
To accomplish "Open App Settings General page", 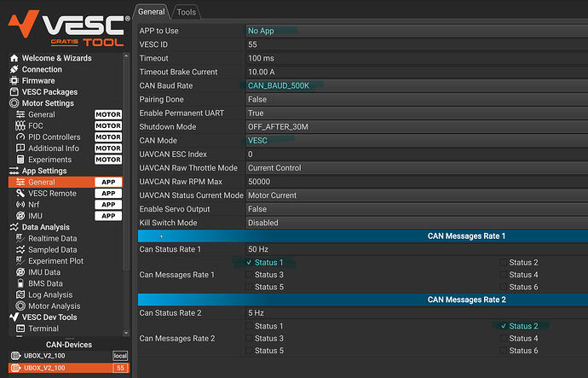I will coord(66,182).
